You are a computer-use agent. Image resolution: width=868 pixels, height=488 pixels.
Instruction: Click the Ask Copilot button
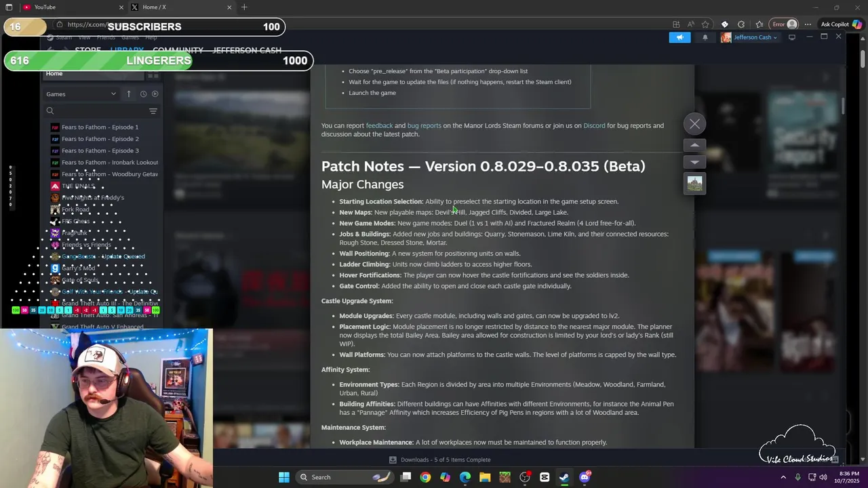tap(841, 24)
